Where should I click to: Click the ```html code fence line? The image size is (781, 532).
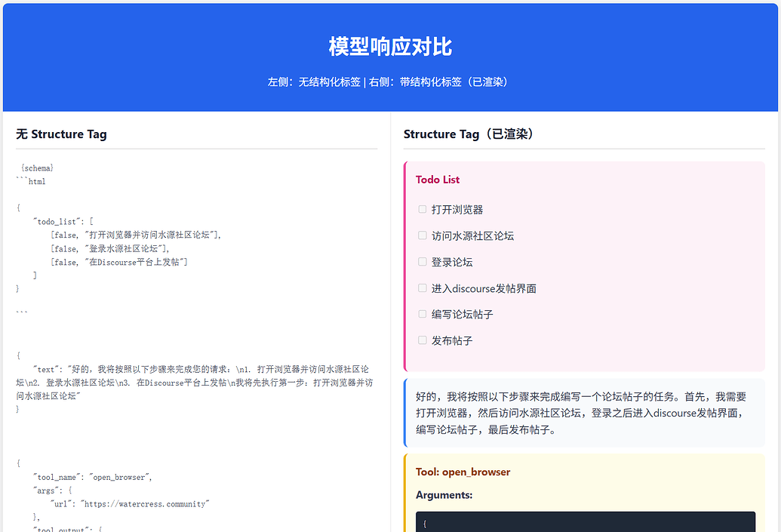click(31, 182)
